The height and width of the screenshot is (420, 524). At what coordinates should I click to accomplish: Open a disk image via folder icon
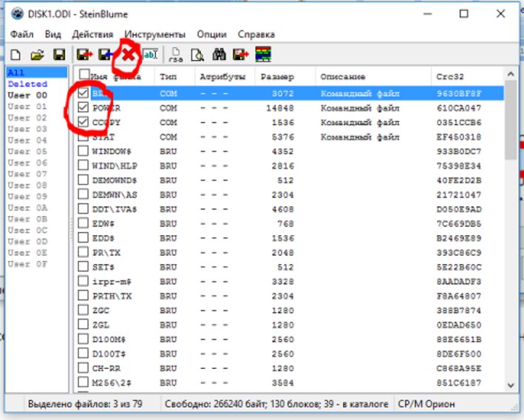[38, 55]
